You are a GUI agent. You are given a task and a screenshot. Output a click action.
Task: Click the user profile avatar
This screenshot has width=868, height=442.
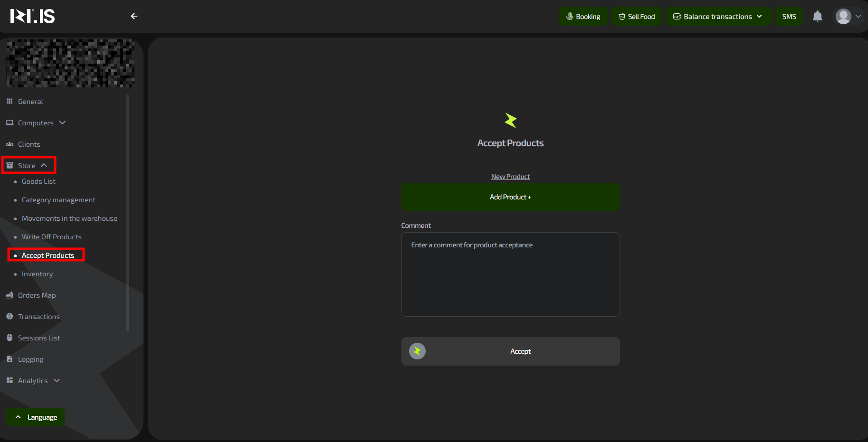click(843, 17)
